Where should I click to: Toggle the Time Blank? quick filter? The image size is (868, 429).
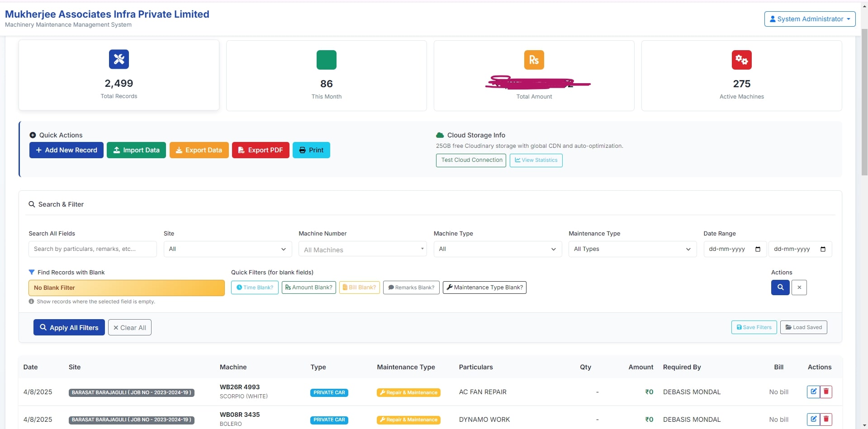pyautogui.click(x=255, y=288)
